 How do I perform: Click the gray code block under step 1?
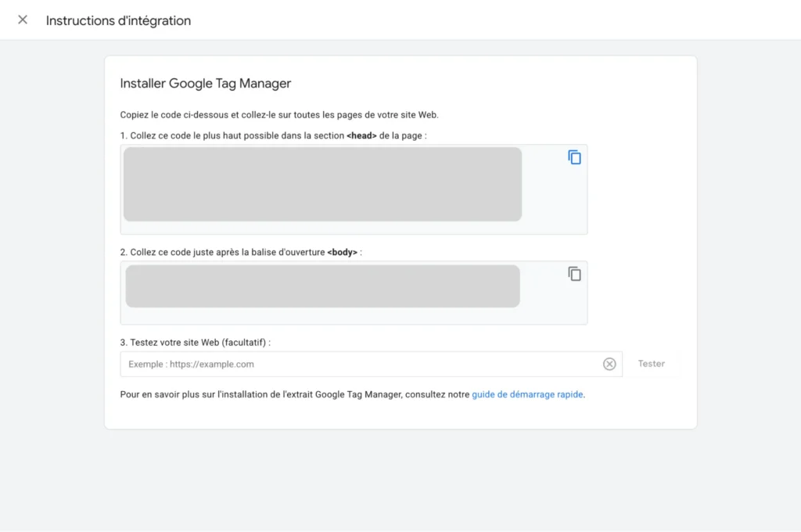(322, 183)
